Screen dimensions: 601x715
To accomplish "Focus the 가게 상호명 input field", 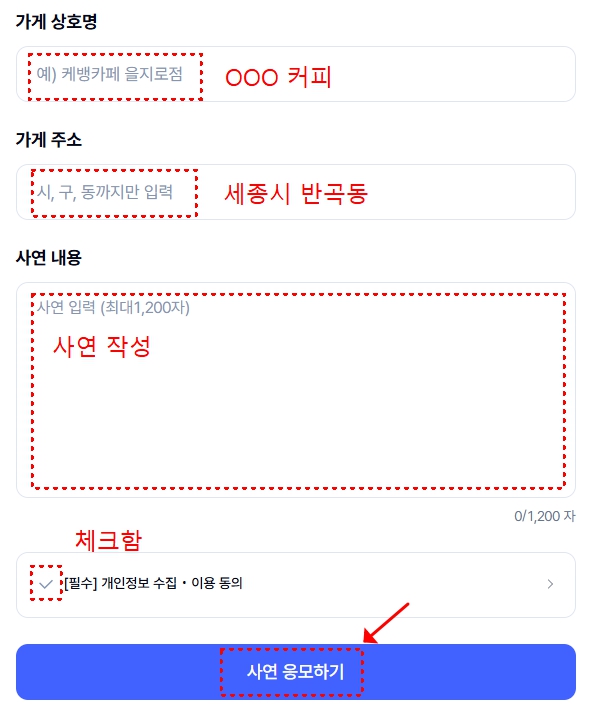I will pyautogui.click(x=296, y=74).
